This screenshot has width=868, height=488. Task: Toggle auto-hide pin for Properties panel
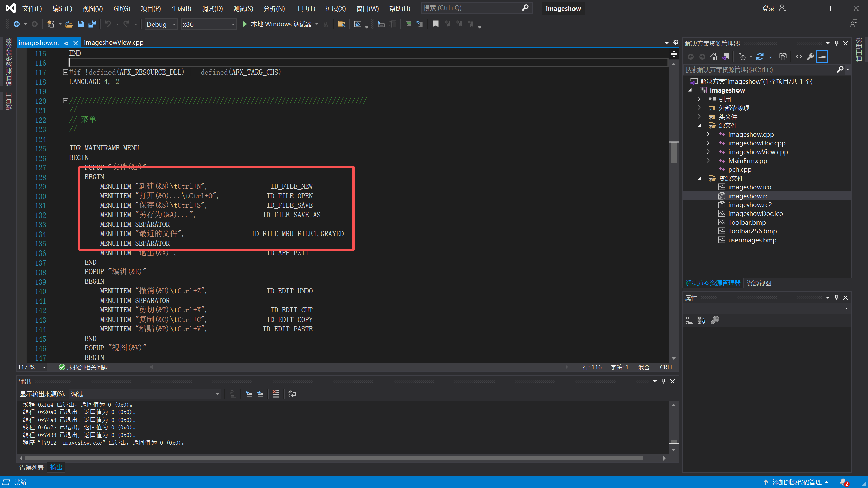836,298
